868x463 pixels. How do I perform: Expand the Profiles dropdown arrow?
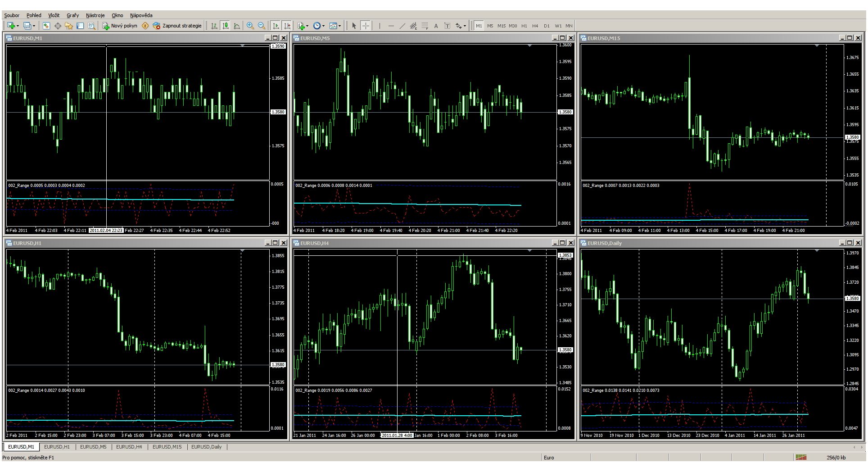pos(34,26)
